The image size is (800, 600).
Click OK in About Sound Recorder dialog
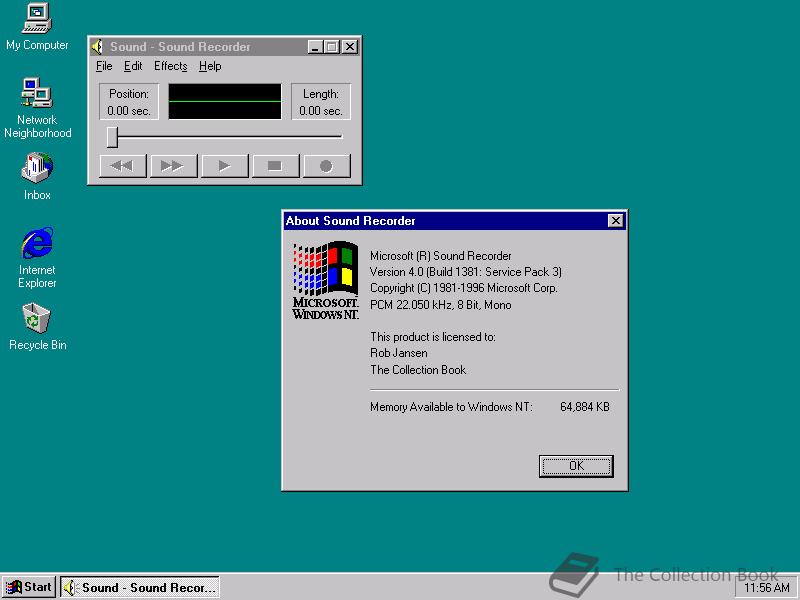click(576, 466)
